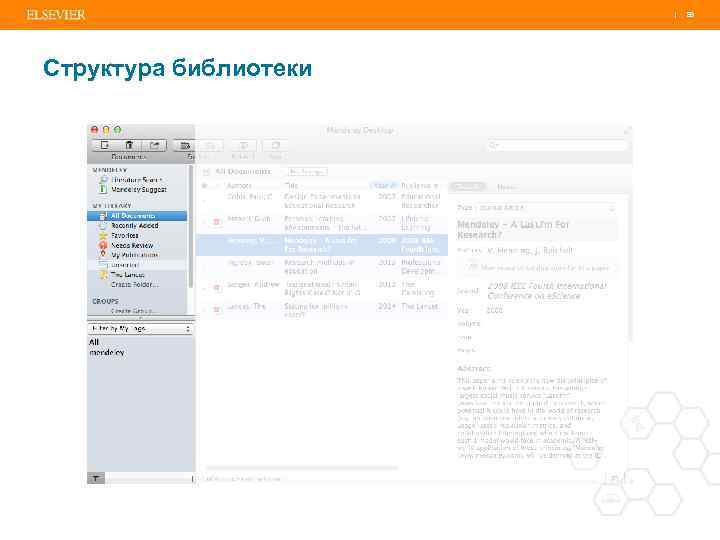Select the highlighted Mendeley row dated 2008
Screen dimensions: 720x540
pos(322,245)
